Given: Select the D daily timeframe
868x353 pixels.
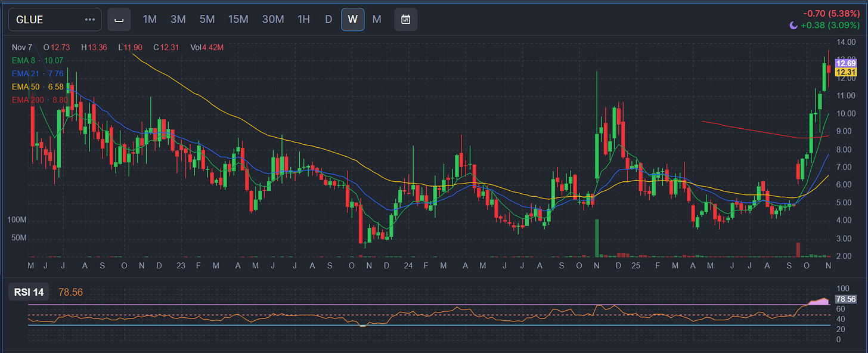Looking at the screenshot, I should click(328, 20).
